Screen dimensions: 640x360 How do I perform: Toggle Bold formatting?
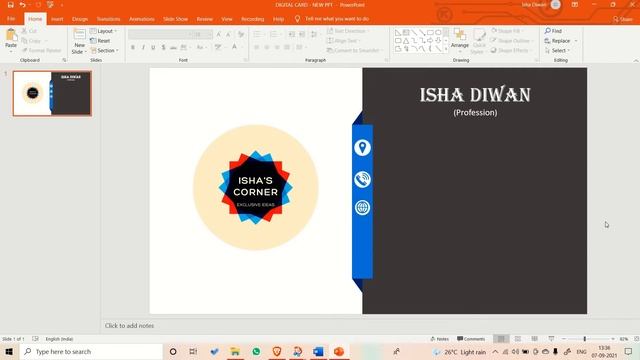tap(133, 48)
